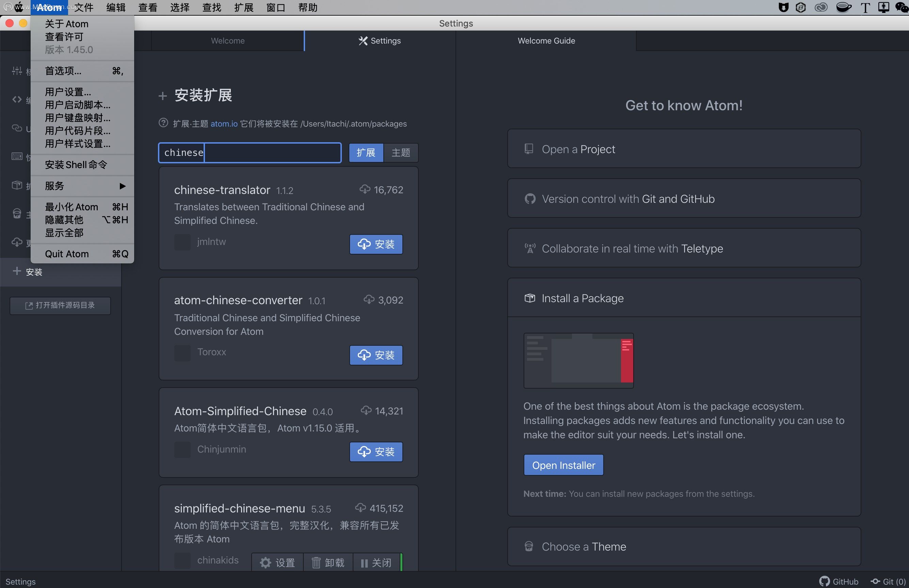Switch to the Settings tab

point(380,40)
